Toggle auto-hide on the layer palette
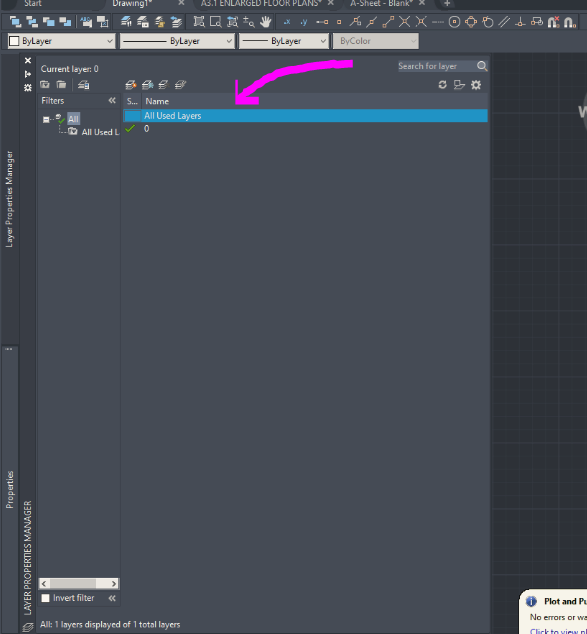This screenshot has height=634, width=587. tap(28, 74)
